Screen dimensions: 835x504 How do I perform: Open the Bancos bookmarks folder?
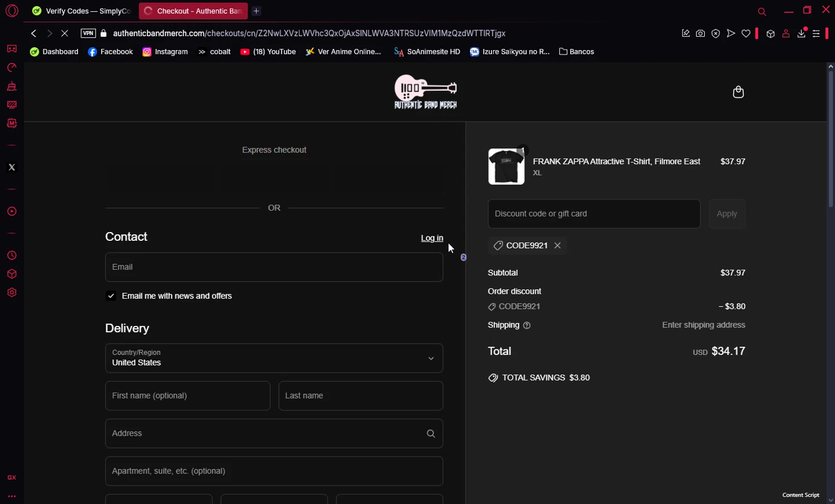[576, 52]
